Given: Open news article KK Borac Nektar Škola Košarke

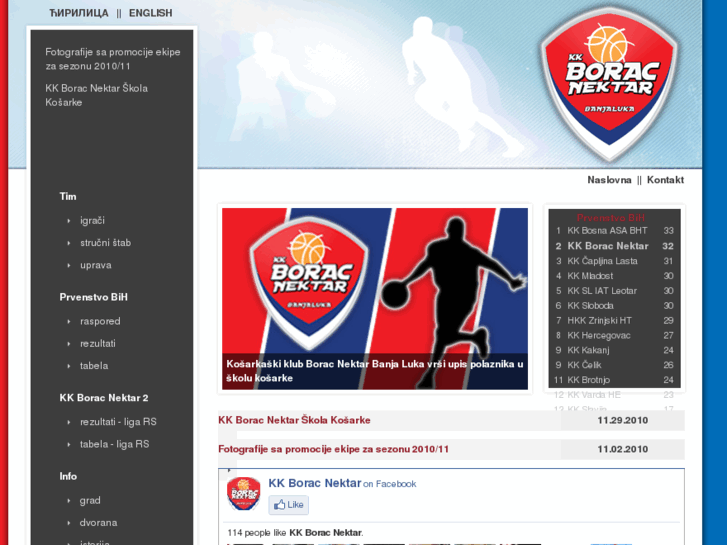Looking at the screenshot, I should click(294, 420).
